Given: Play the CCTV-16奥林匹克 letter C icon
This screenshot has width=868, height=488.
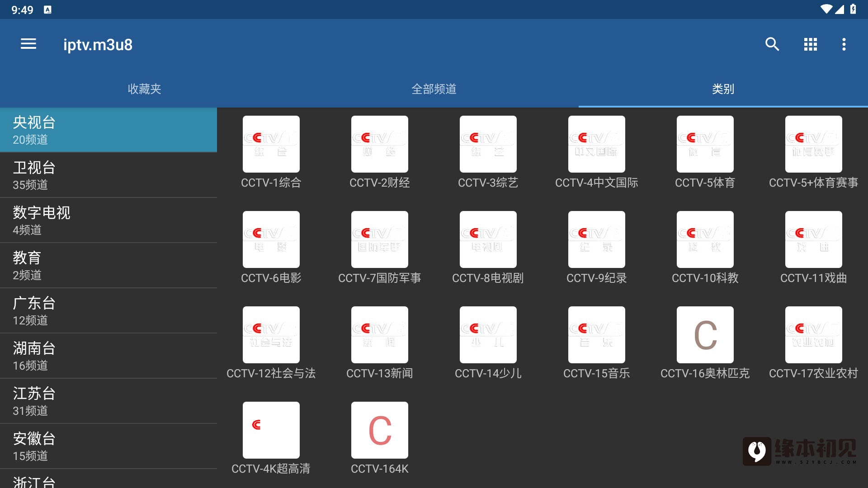Looking at the screenshot, I should 705,335.
